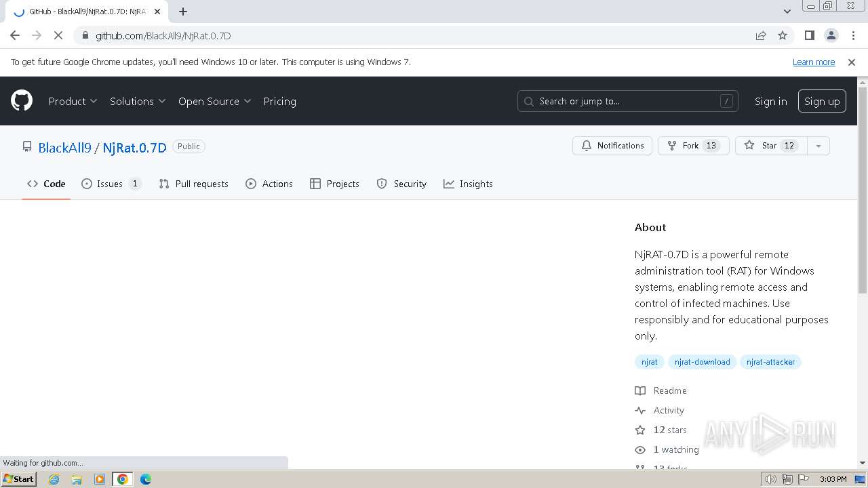Click the network tray icon
Image resolution: width=868 pixels, height=488 pixels.
787,479
